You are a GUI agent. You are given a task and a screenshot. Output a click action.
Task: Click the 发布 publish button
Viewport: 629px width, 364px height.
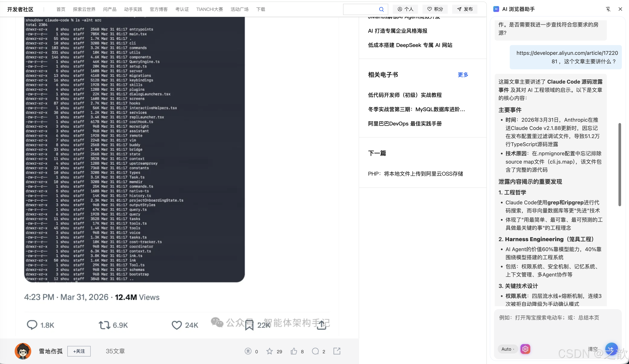pyautogui.click(x=465, y=9)
